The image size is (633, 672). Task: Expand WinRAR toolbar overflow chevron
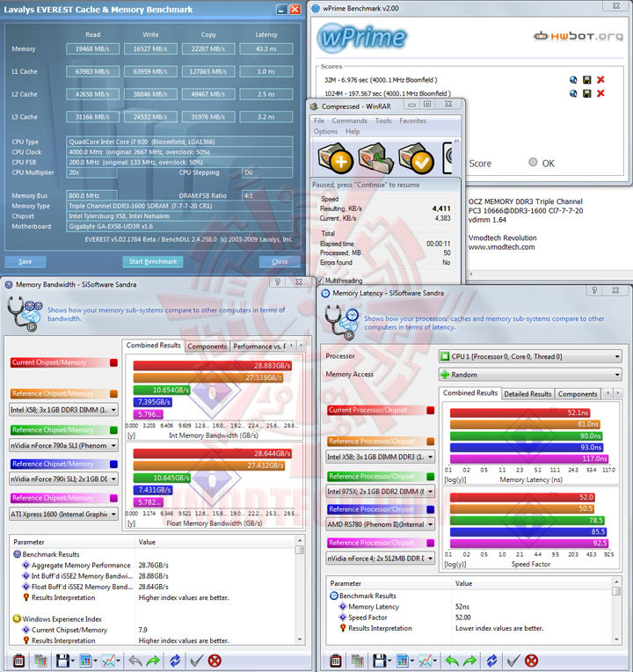tap(456, 141)
